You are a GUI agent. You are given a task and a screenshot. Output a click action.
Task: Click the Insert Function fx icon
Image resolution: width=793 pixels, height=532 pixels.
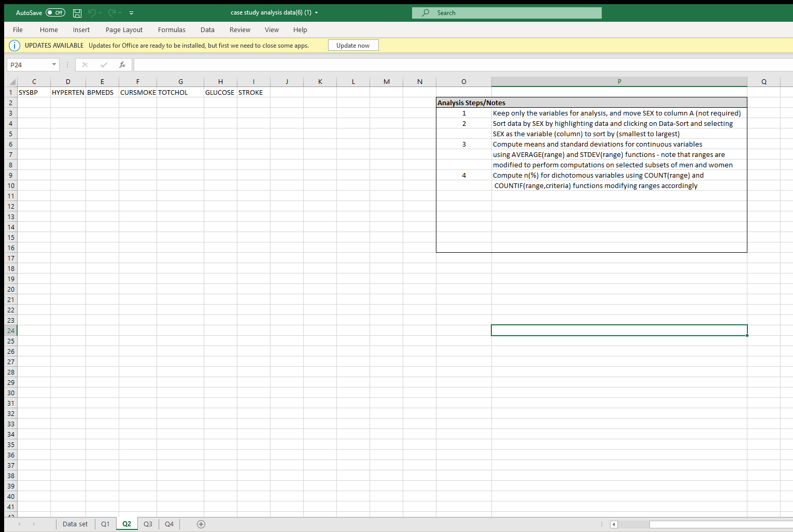122,65
